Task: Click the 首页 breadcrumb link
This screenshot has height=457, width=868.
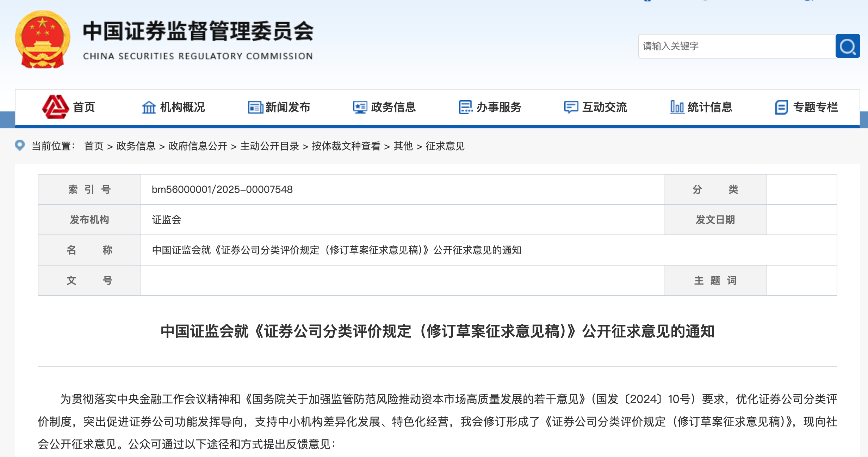Action: click(94, 146)
